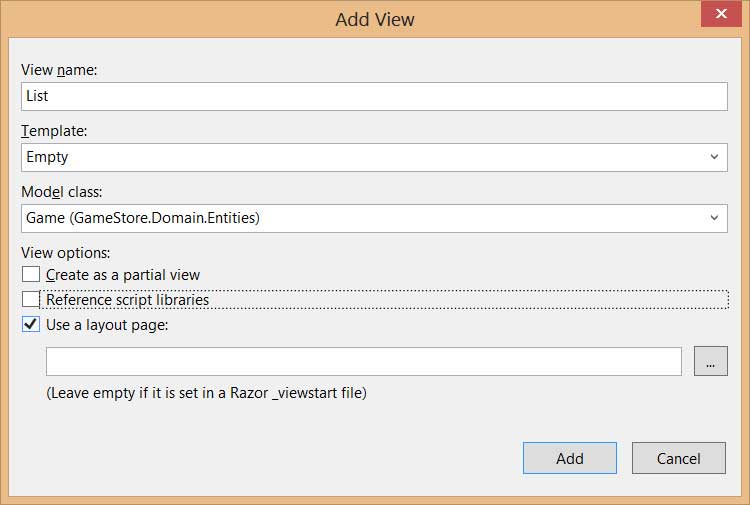Image resolution: width=750 pixels, height=505 pixels.
Task: Click the Add View title text
Action: (x=375, y=20)
